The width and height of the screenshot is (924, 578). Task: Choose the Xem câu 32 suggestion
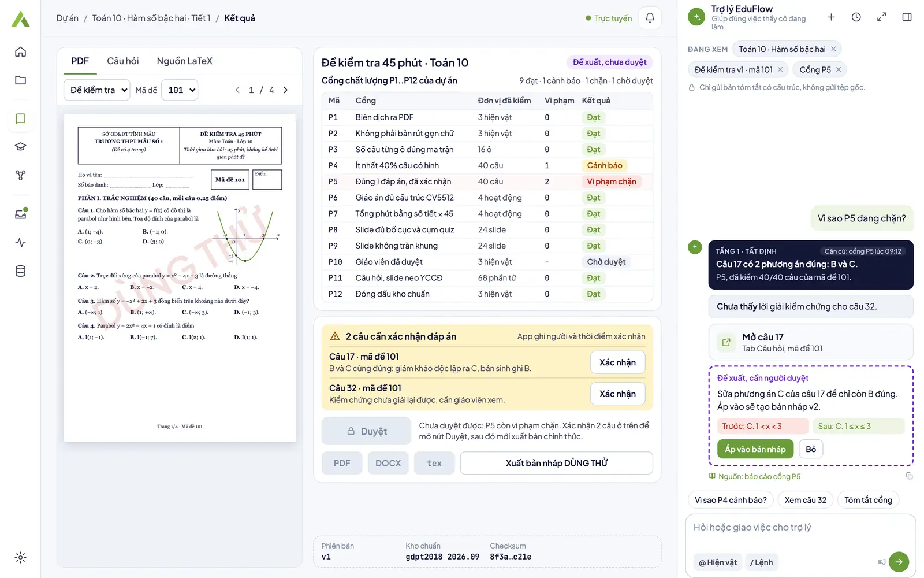click(805, 500)
